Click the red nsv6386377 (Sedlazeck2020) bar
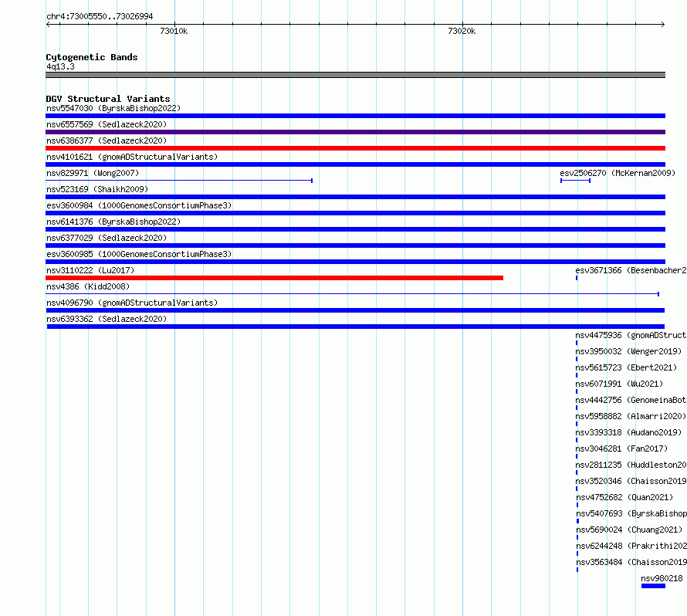Image resolution: width=687 pixels, height=616 pixels. pos(355,148)
